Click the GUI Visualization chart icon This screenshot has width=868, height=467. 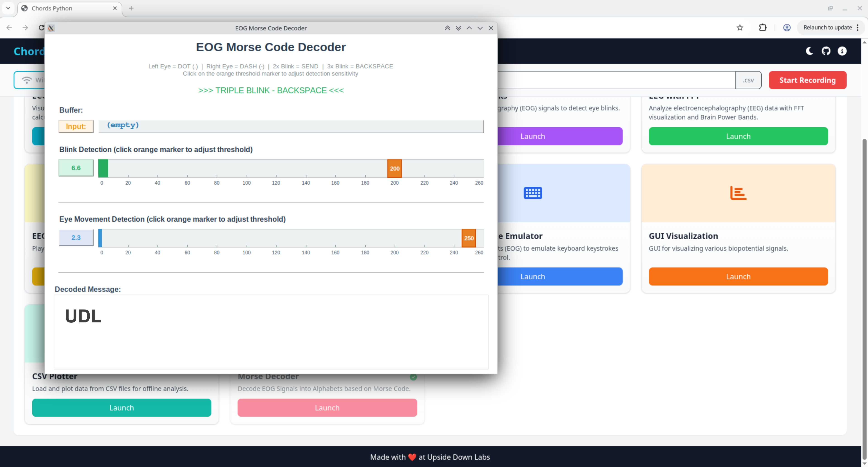pos(738,193)
